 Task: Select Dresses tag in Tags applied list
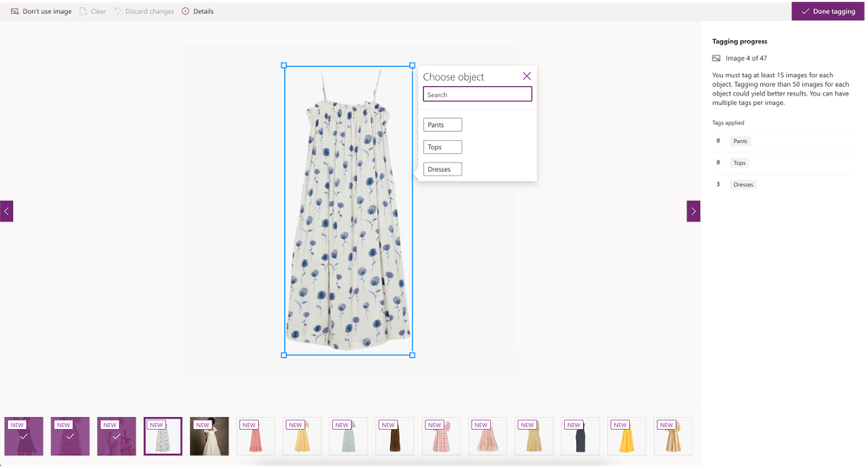(743, 185)
